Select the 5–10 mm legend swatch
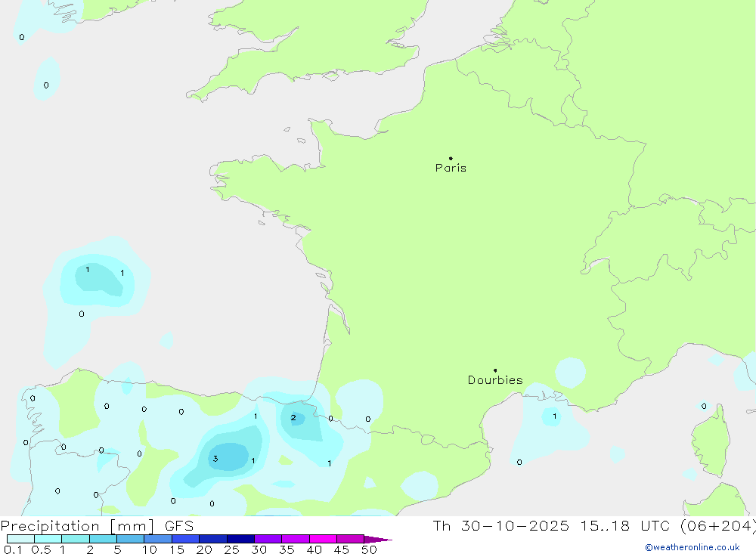Viewport: 756px width, 554px height. click(x=131, y=539)
